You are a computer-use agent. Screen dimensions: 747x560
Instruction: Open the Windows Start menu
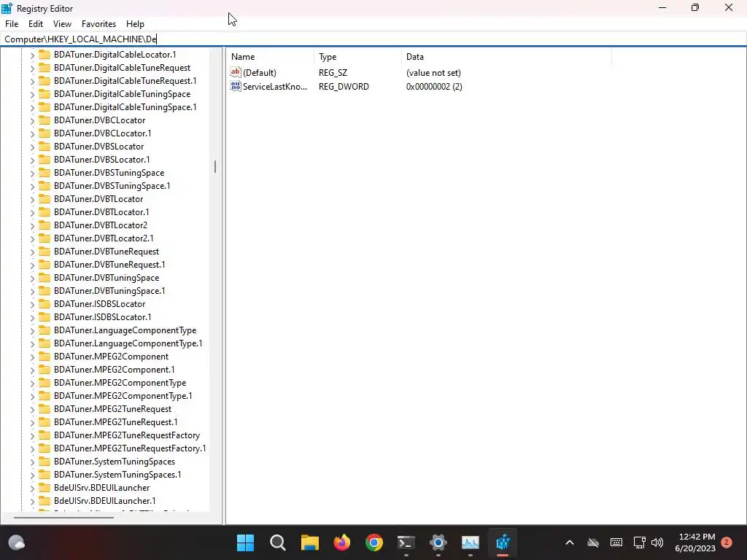coord(245,542)
